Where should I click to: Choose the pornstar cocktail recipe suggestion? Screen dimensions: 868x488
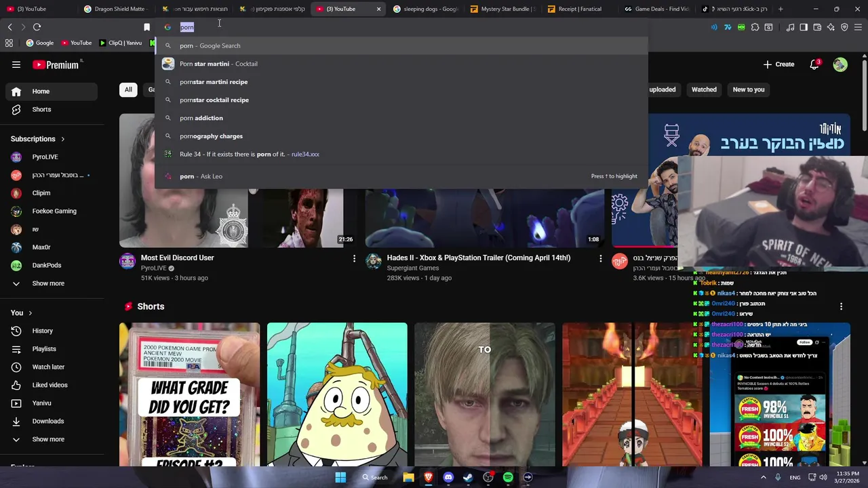click(401, 100)
